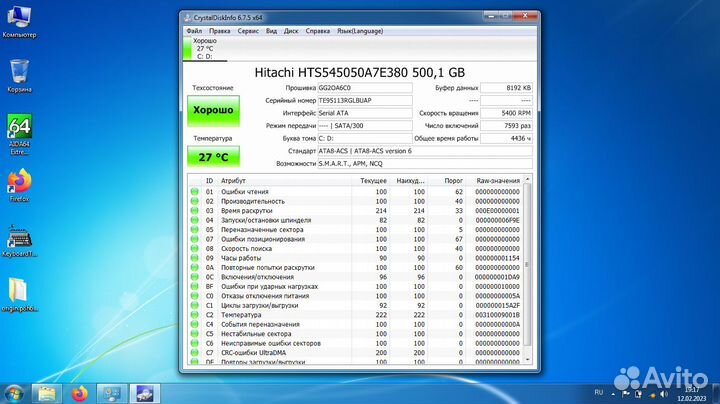Click the attribute list scroll down arrow
720x404 pixels.
click(527, 360)
